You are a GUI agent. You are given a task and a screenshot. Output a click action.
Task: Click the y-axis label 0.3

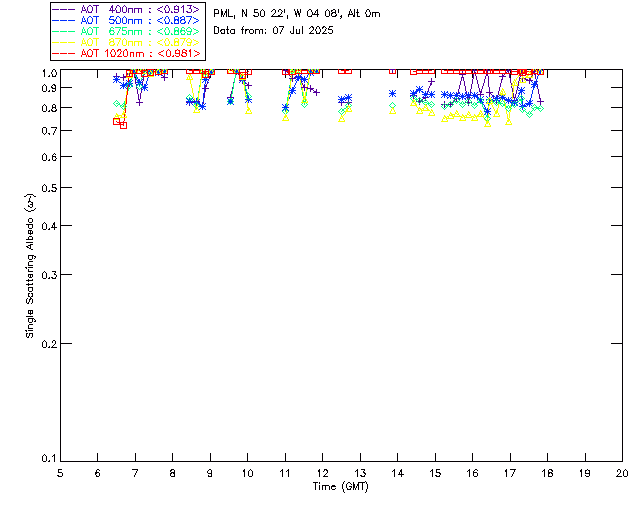pyautogui.click(x=49, y=275)
